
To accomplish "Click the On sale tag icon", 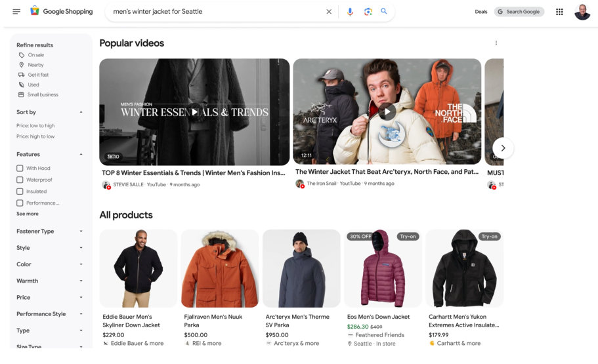I will (x=22, y=55).
